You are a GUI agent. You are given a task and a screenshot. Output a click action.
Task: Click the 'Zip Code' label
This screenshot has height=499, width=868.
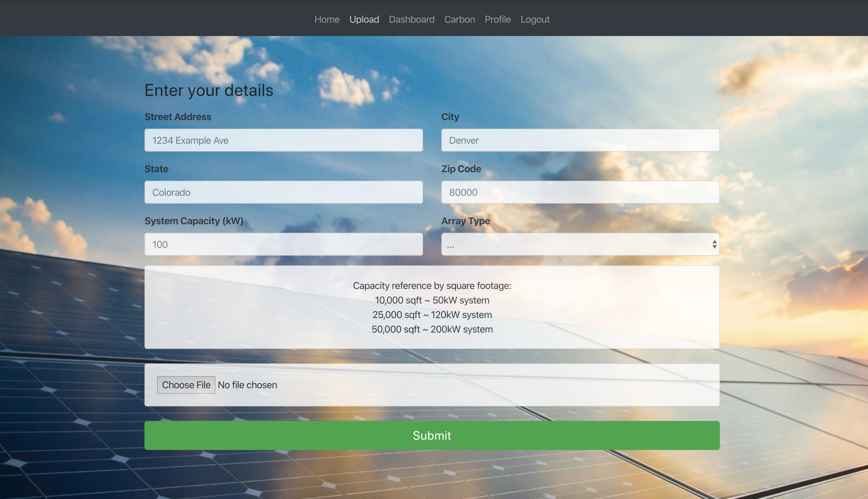click(x=461, y=169)
